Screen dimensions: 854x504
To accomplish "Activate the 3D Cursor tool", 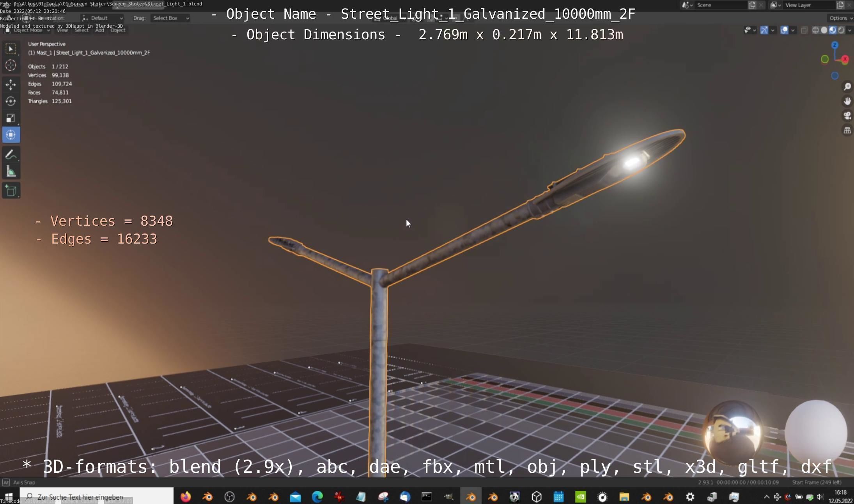I will pyautogui.click(x=11, y=65).
